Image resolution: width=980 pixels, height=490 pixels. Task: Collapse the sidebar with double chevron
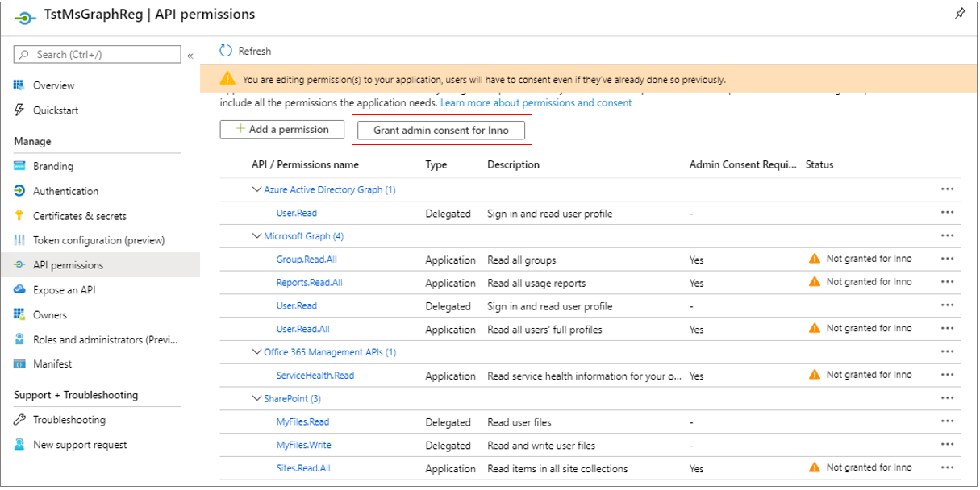tap(190, 56)
